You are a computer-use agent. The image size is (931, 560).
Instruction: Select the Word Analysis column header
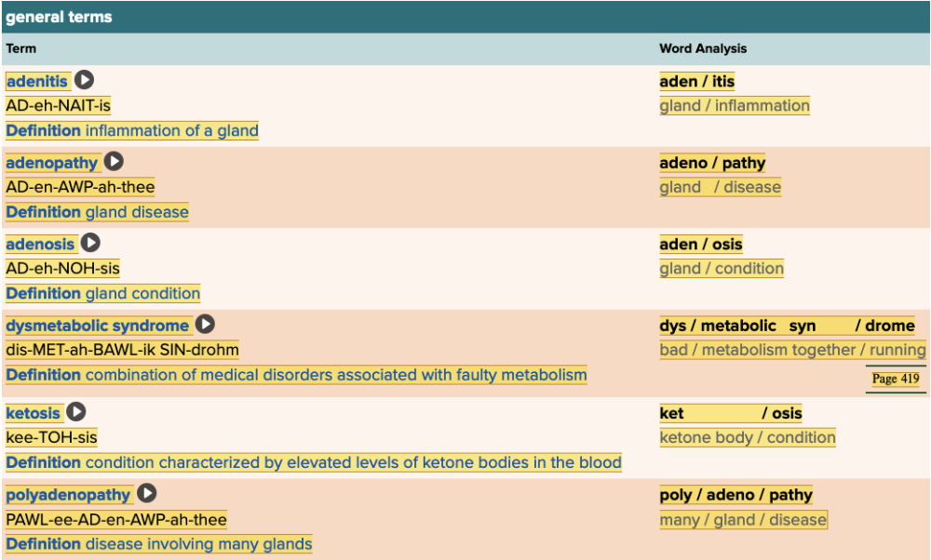(702, 48)
